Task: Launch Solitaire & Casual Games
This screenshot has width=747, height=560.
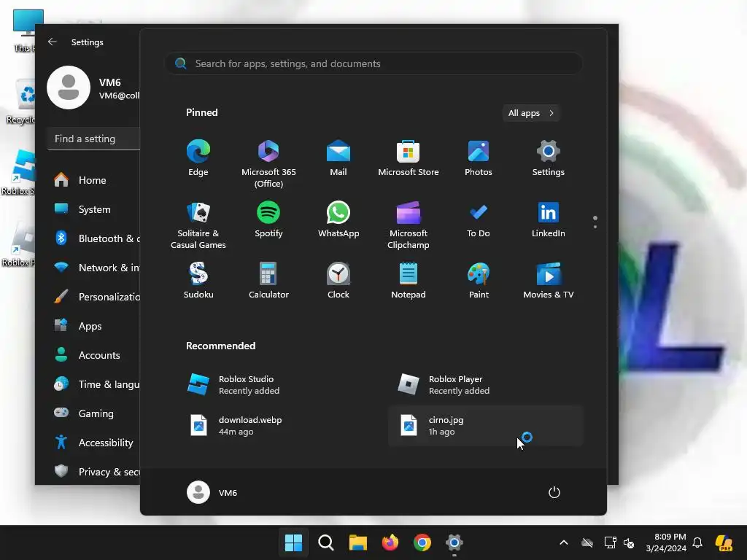Action: 198,225
